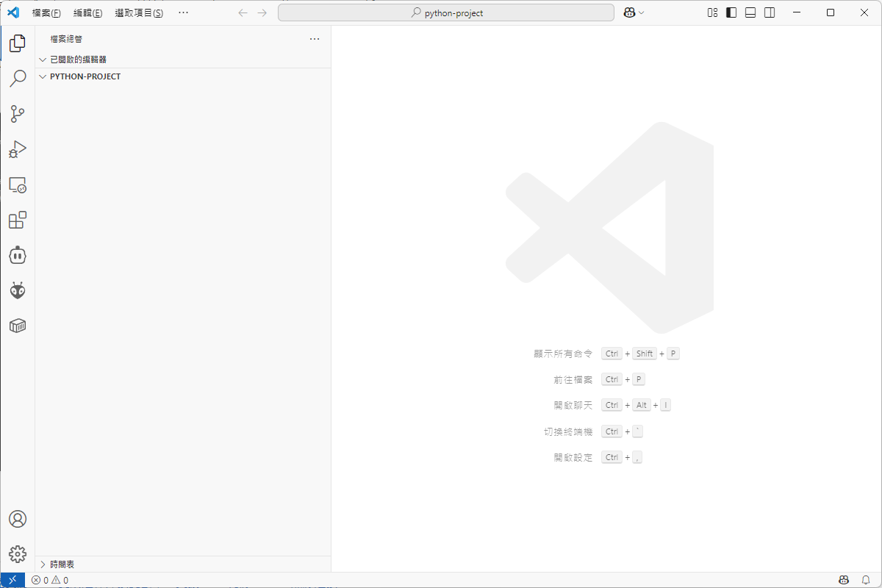The width and height of the screenshot is (882, 588).
Task: Open the Docker containers view
Action: [18, 326]
